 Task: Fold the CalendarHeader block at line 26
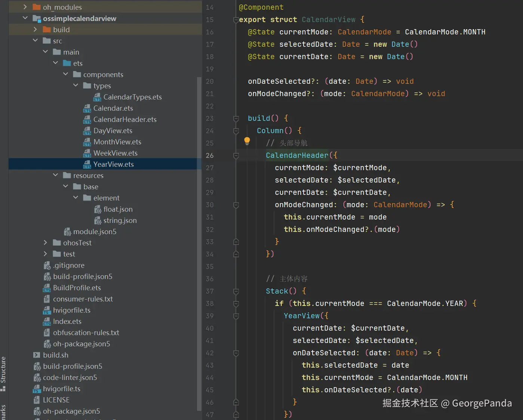[236, 156]
